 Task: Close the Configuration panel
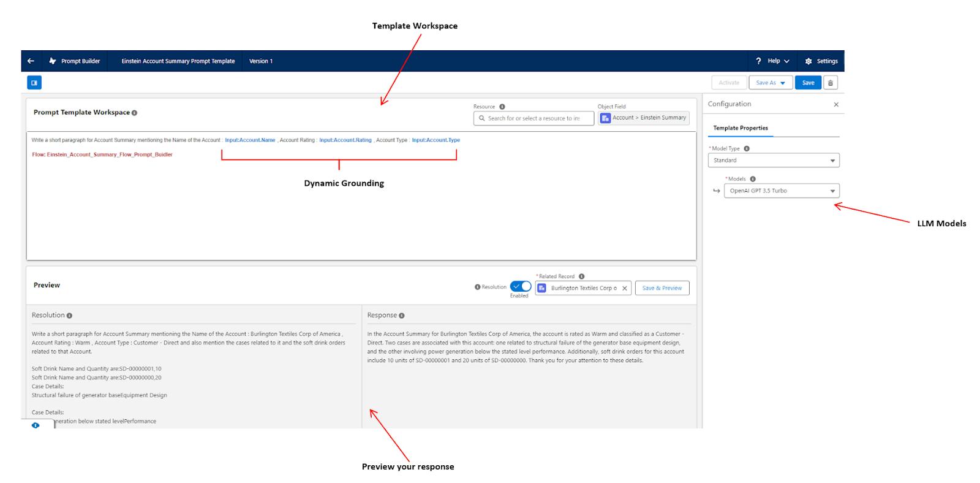[x=836, y=105]
